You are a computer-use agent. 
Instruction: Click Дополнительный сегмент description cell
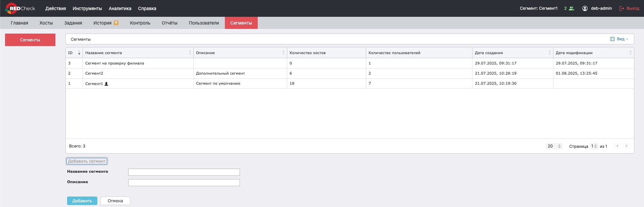pos(240,73)
